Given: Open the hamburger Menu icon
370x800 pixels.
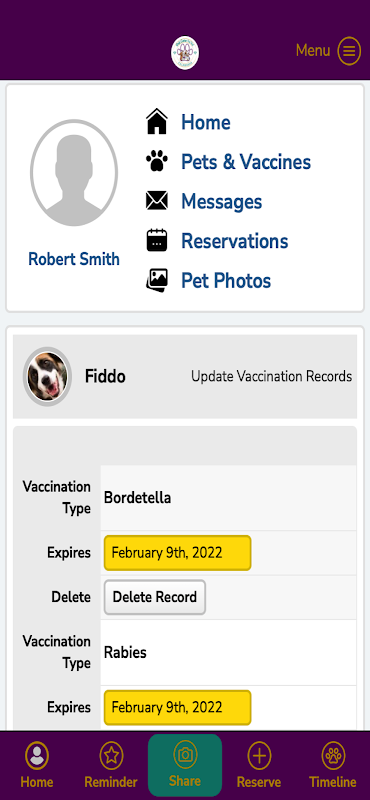Looking at the screenshot, I should pos(349,51).
